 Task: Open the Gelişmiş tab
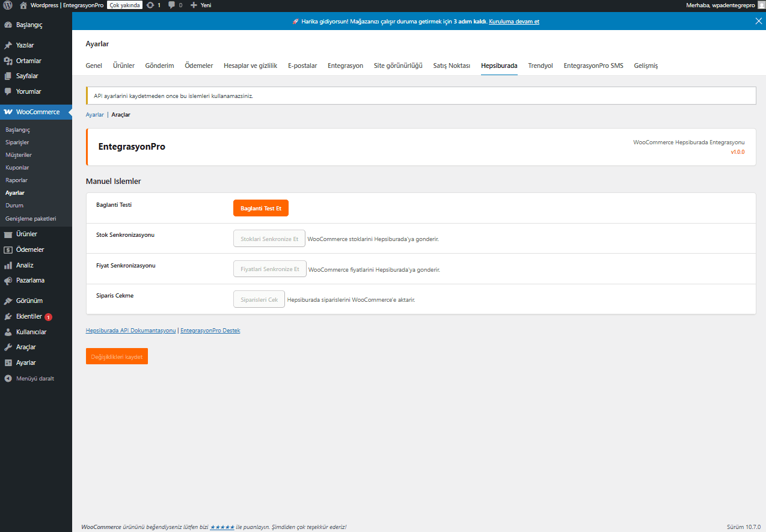646,66
